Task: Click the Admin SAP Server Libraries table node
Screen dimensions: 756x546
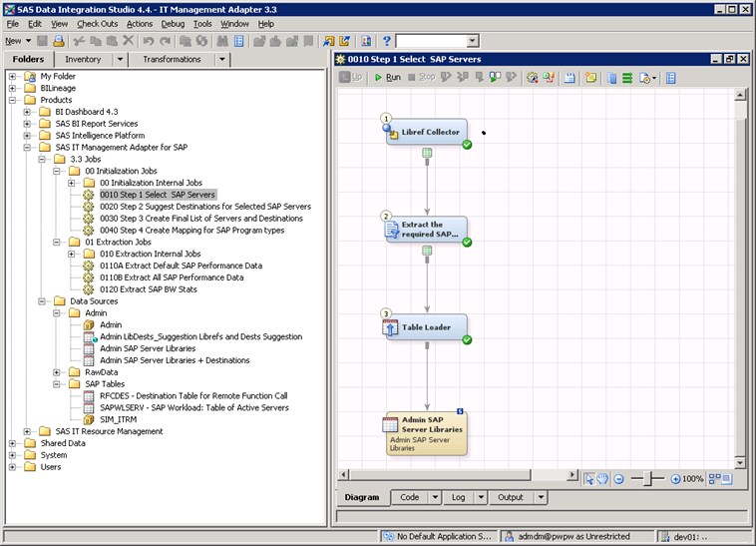Action: (x=427, y=433)
